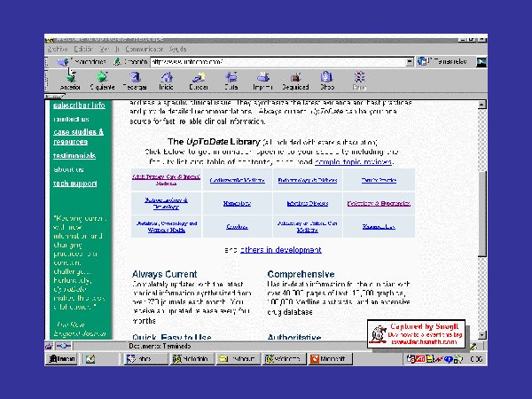Open the Hematology link
Screen dimensions: 532x399
(237, 203)
